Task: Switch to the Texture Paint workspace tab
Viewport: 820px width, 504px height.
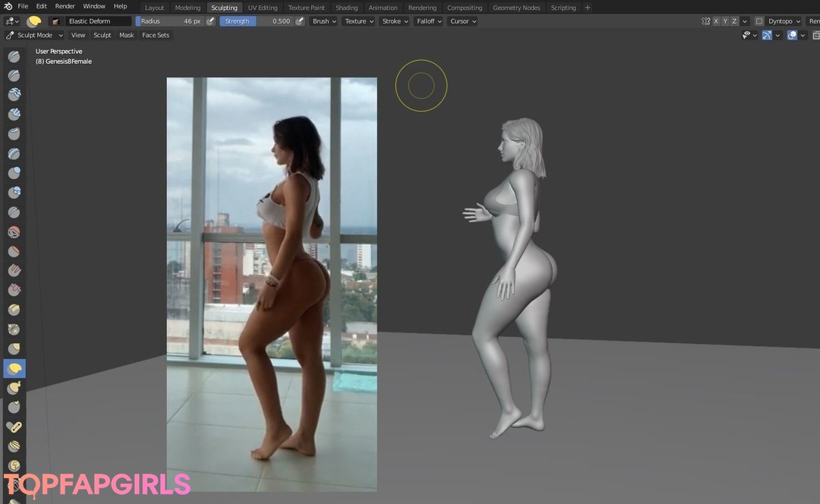Action: pyautogui.click(x=306, y=8)
